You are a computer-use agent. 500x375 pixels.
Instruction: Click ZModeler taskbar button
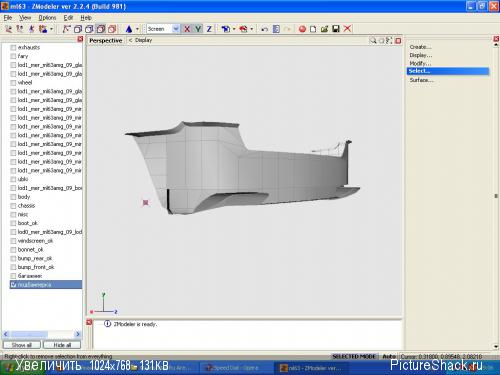[312, 368]
